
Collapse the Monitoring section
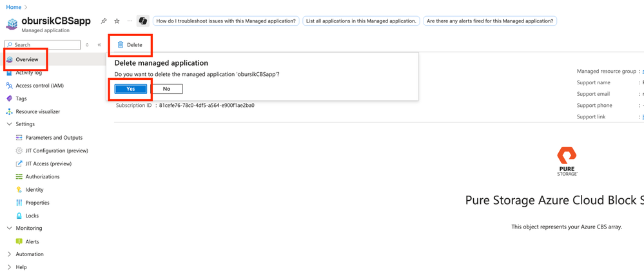pyautogui.click(x=9, y=228)
